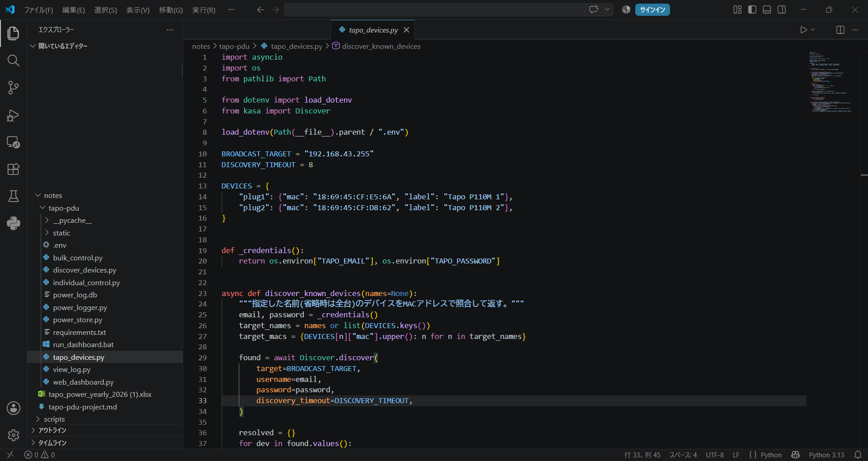
Task: Open the overflow menu ellipsis in menu bar
Action: [x=231, y=9]
